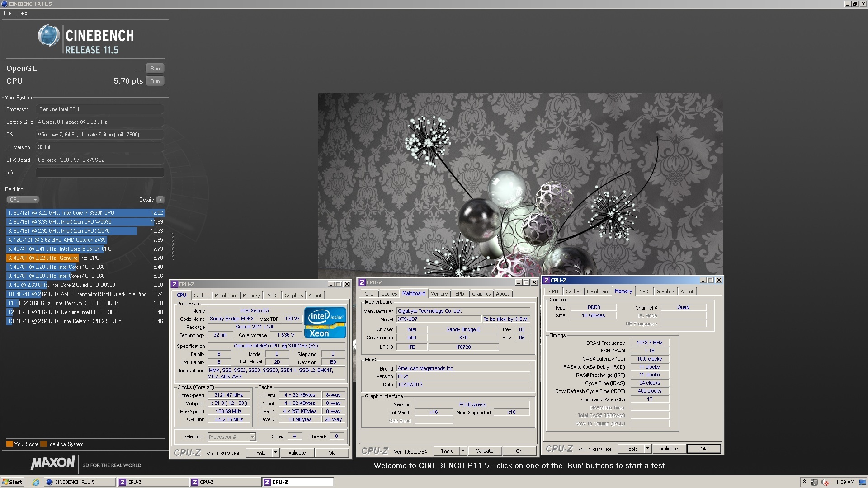This screenshot has width=868, height=488.
Task: Click Validate in middle CPU-Z window
Action: (x=485, y=451)
